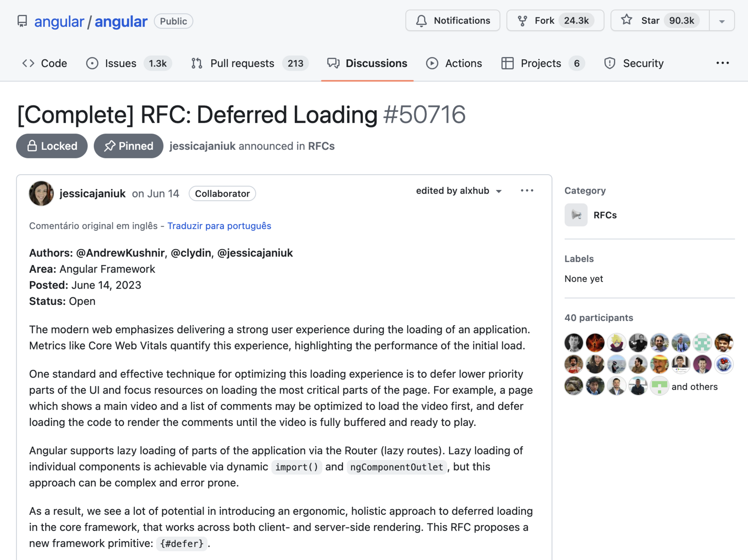The image size is (748, 560).
Task: Click the Pull requests count 213
Action: pyautogui.click(x=295, y=63)
